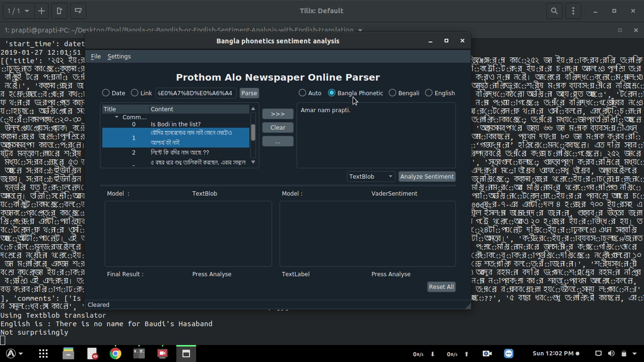Open the Tilix terminal title dropdown arrow
This screenshot has height=362, width=644.
(360, 30)
